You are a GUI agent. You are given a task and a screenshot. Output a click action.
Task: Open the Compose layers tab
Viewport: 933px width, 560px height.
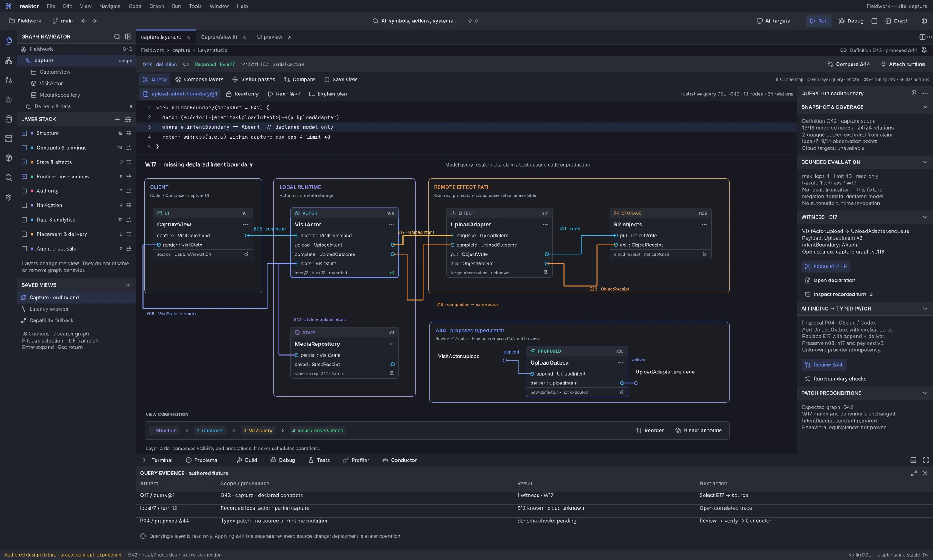coord(199,79)
